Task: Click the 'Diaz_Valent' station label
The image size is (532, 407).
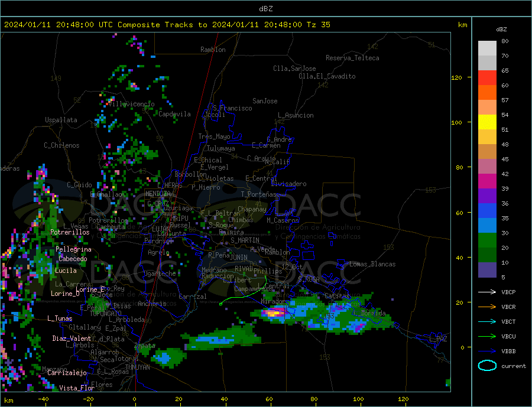Action: tap(72, 338)
